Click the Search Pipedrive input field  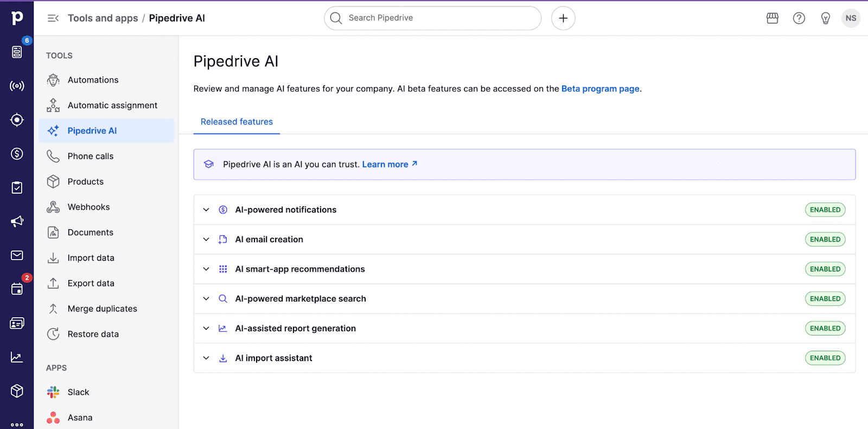pos(434,18)
